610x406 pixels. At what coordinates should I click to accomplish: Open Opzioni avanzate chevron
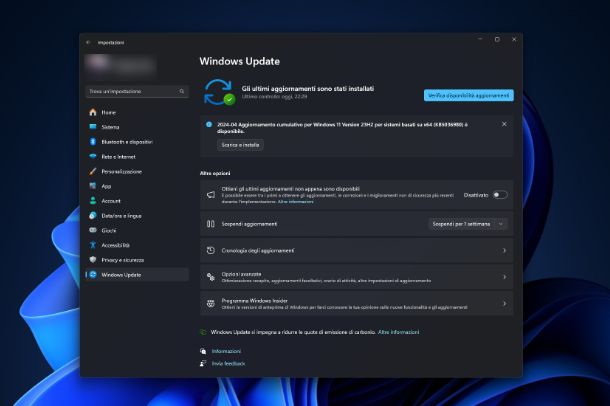coord(504,277)
